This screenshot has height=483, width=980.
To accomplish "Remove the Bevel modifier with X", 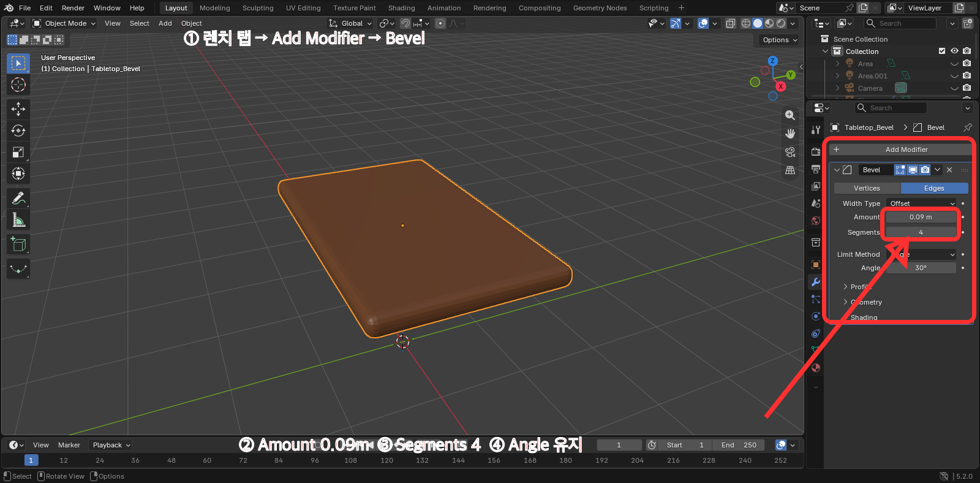I will (x=949, y=170).
